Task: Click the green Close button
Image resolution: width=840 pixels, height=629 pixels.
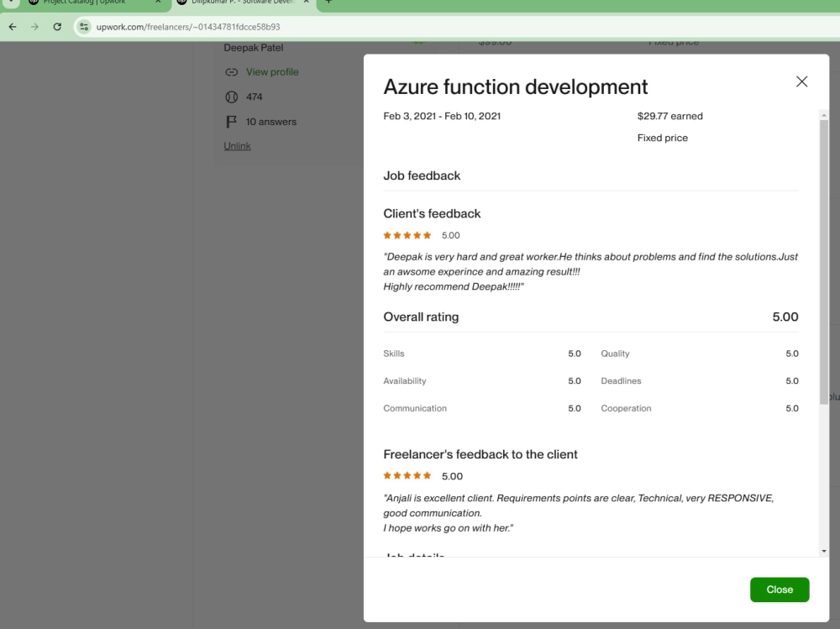Action: tap(780, 590)
